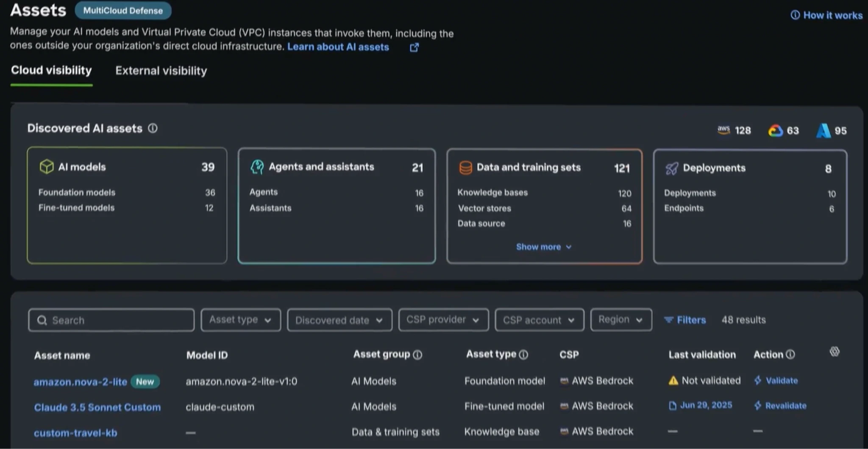Click the cube icon on AI models card

coord(46,167)
